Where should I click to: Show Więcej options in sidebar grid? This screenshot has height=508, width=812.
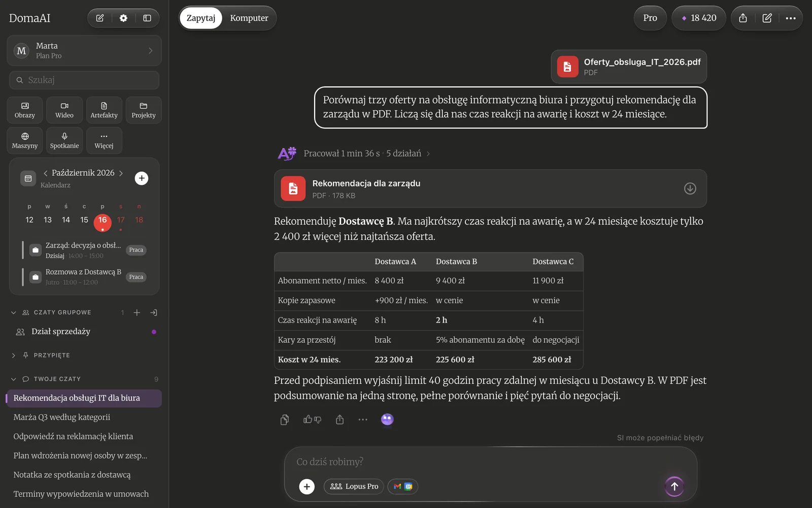[x=104, y=141]
